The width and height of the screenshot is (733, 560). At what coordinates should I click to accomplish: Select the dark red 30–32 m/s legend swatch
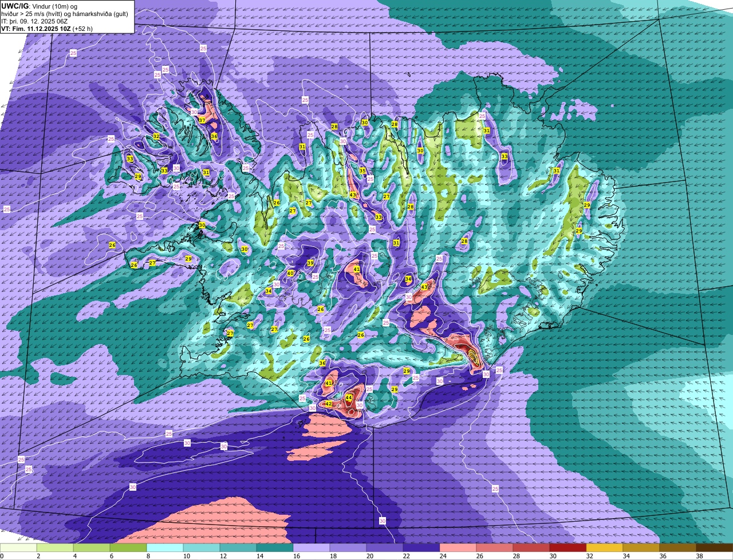(568, 548)
